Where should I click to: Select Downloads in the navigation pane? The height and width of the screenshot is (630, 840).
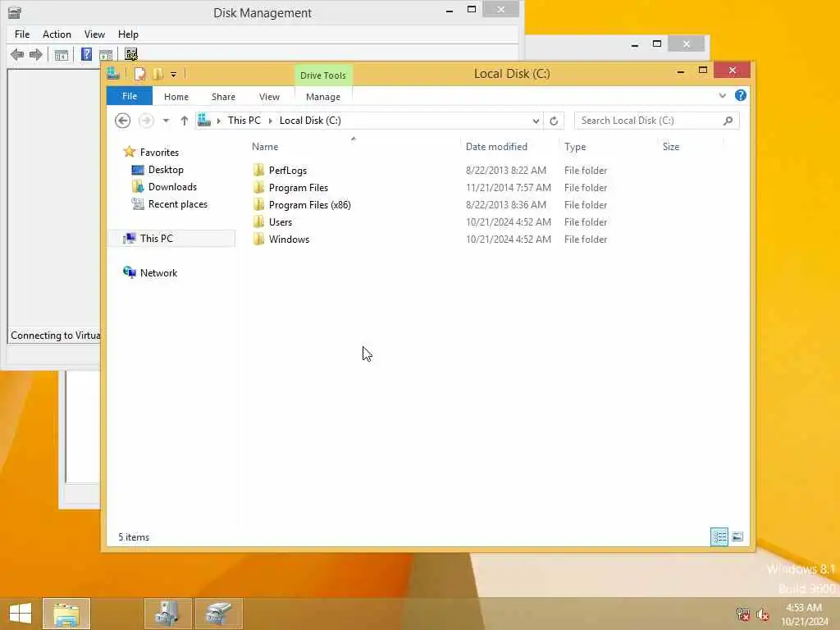tap(172, 187)
